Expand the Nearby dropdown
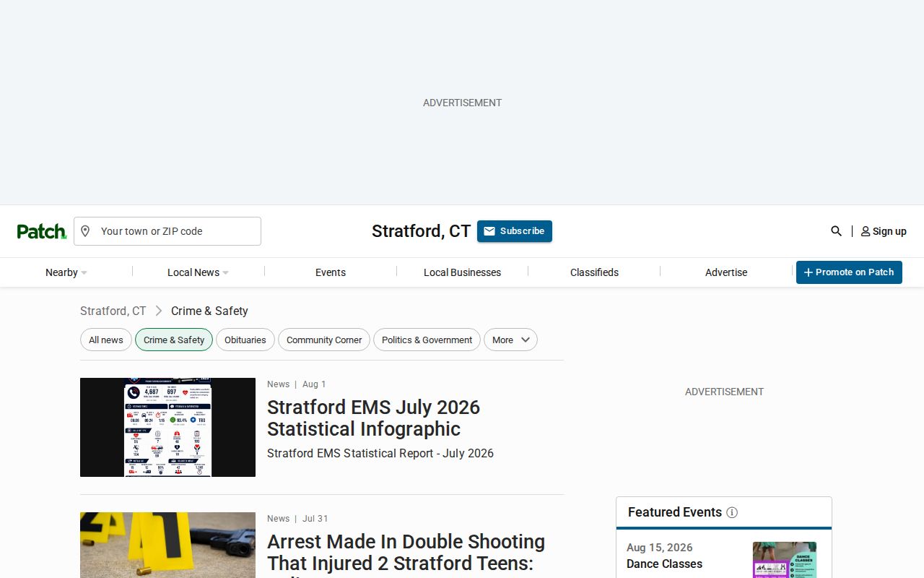 (x=66, y=272)
